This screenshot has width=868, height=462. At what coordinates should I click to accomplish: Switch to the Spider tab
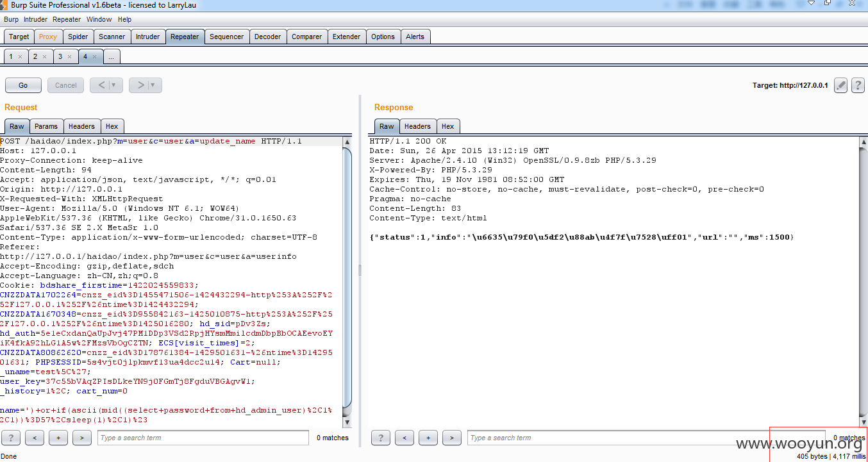78,37
